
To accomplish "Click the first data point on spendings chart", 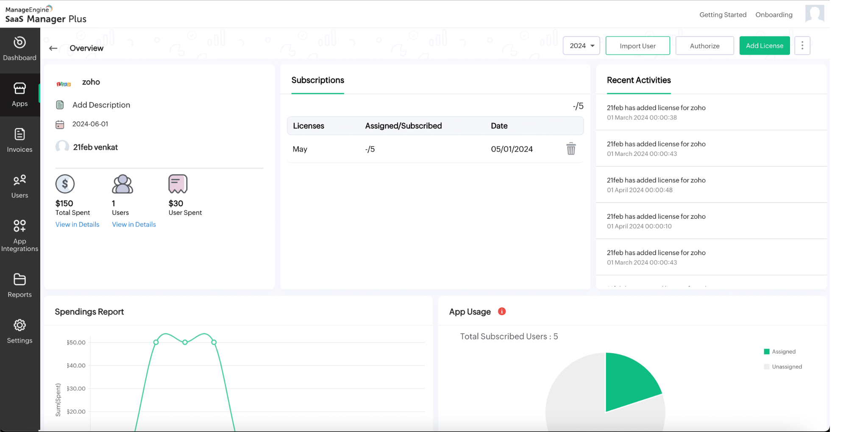I will pos(156,342).
